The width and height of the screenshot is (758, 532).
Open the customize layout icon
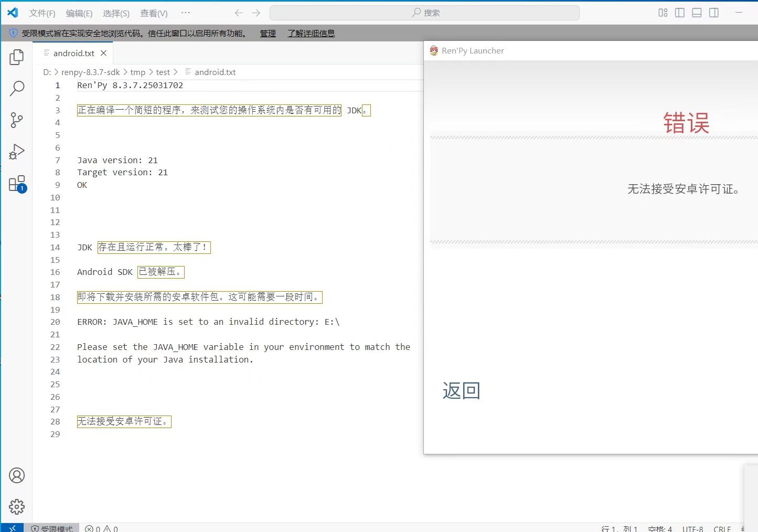tap(663, 13)
